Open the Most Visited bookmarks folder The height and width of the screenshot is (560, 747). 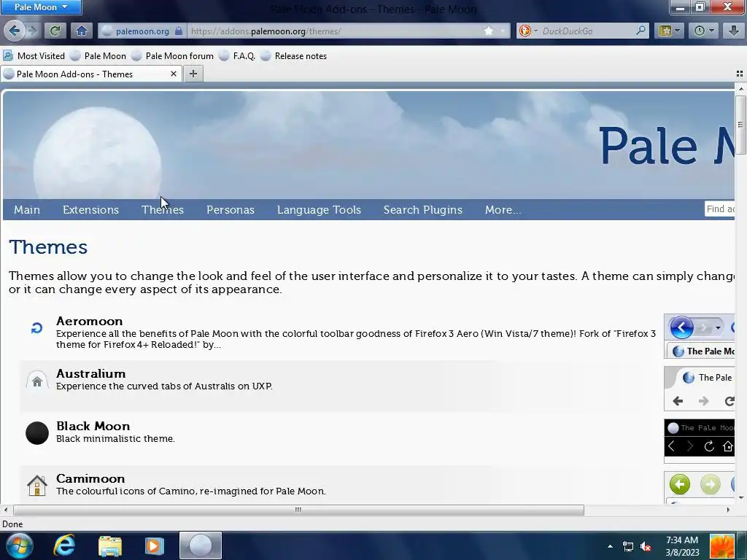point(34,55)
